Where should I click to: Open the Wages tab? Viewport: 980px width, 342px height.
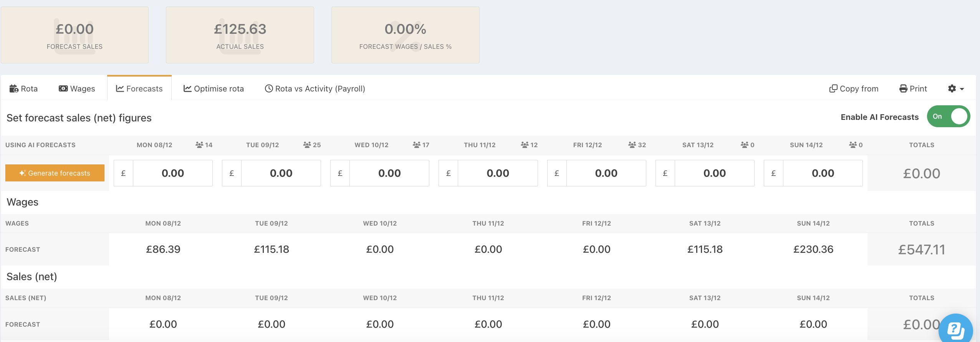pos(77,89)
